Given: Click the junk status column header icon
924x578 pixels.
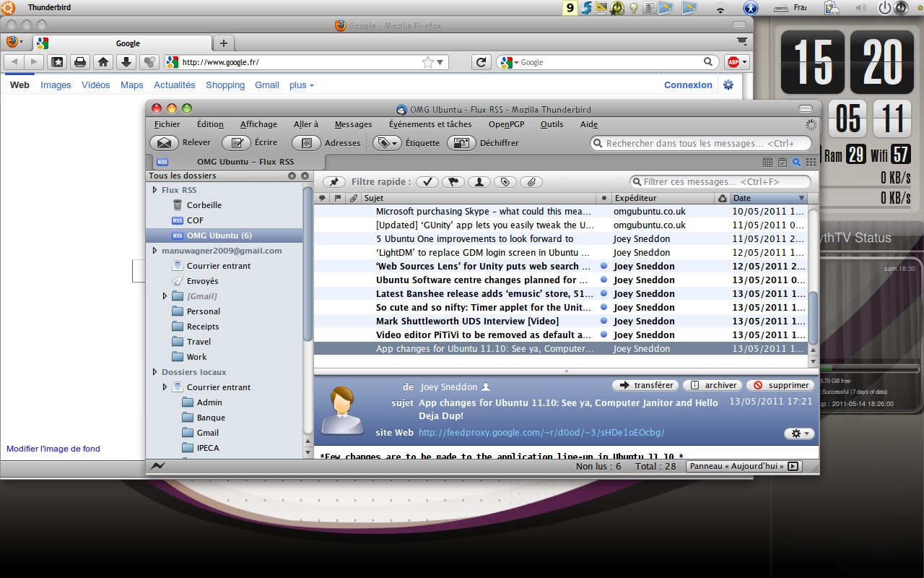Looking at the screenshot, I should pos(723,198).
